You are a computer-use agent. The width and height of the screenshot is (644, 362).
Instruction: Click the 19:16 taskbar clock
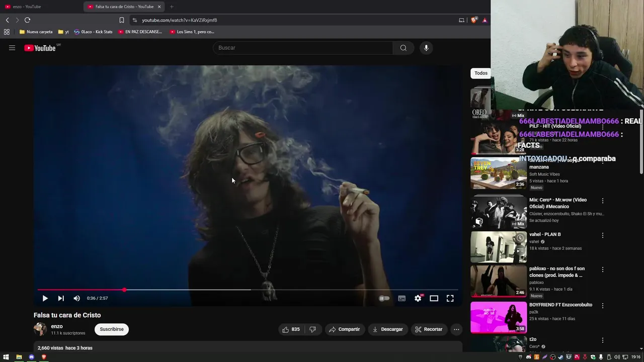pyautogui.click(x=636, y=357)
